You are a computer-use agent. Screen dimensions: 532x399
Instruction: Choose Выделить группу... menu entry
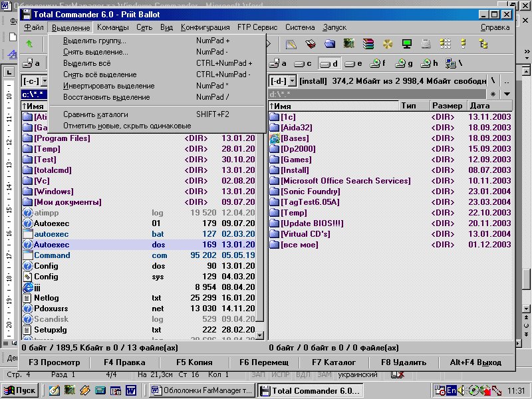pyautogui.click(x=157, y=41)
